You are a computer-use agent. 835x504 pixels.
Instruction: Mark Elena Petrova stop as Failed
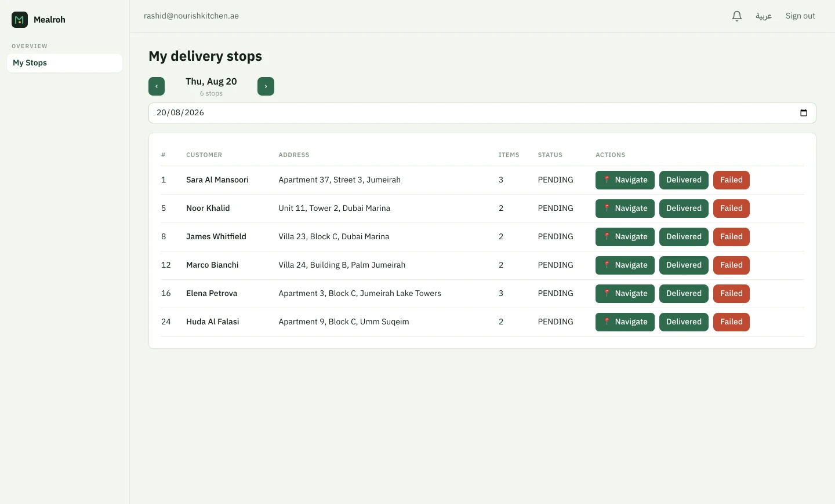731,294
